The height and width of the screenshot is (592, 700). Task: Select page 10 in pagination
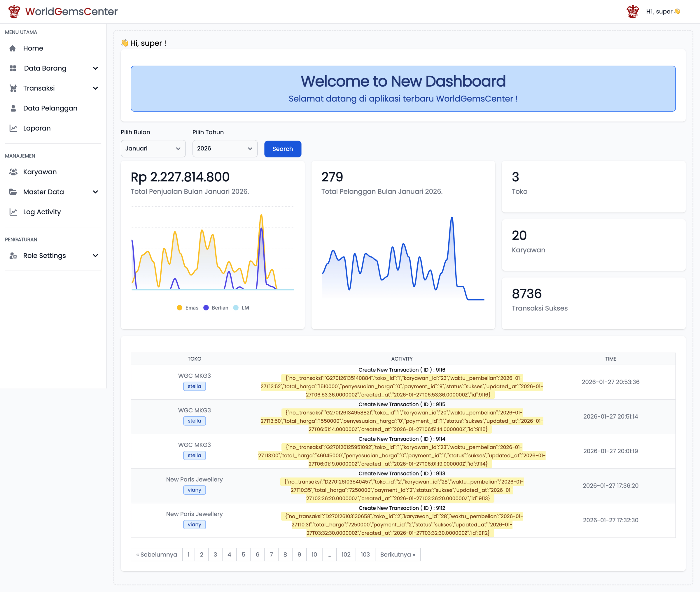coord(314,554)
